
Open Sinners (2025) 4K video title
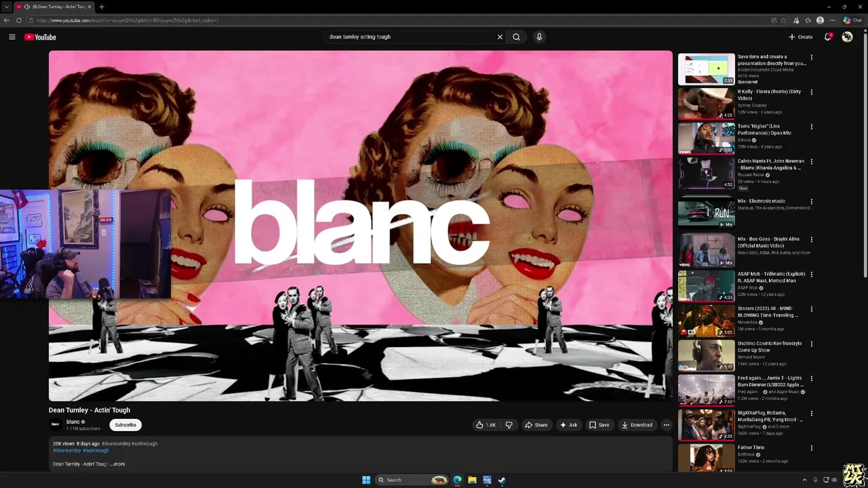point(768,312)
